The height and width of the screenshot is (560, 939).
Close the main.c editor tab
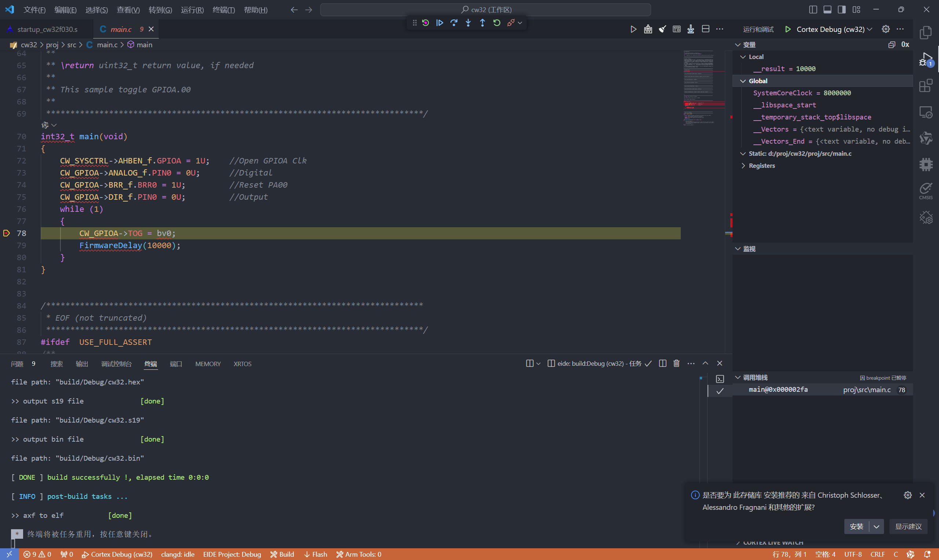tap(151, 29)
